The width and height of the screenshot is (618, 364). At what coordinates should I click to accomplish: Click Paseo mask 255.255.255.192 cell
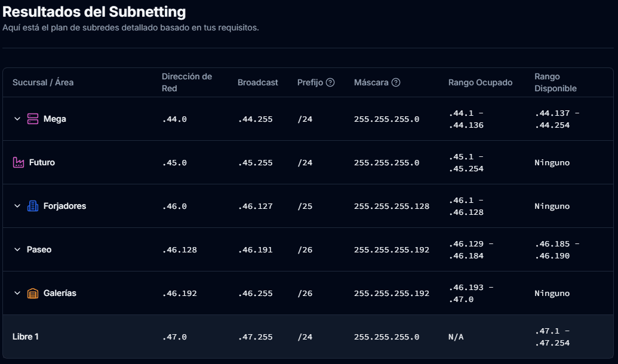[392, 249]
